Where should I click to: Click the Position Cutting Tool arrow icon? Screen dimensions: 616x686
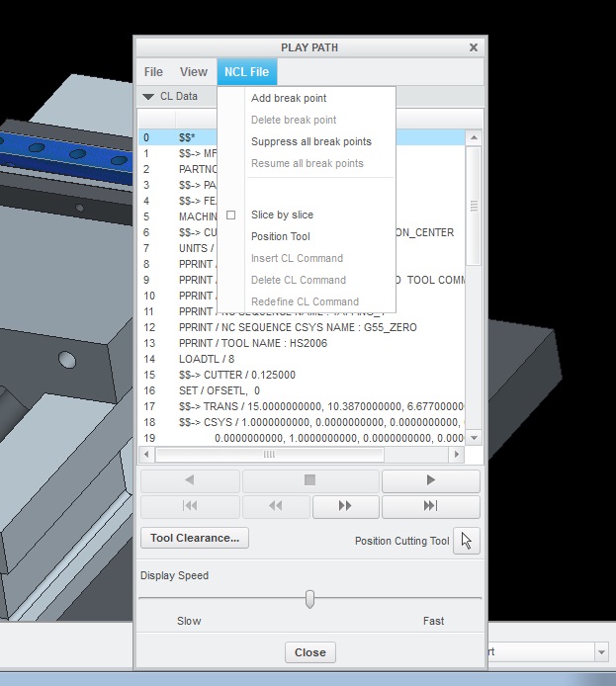(467, 541)
